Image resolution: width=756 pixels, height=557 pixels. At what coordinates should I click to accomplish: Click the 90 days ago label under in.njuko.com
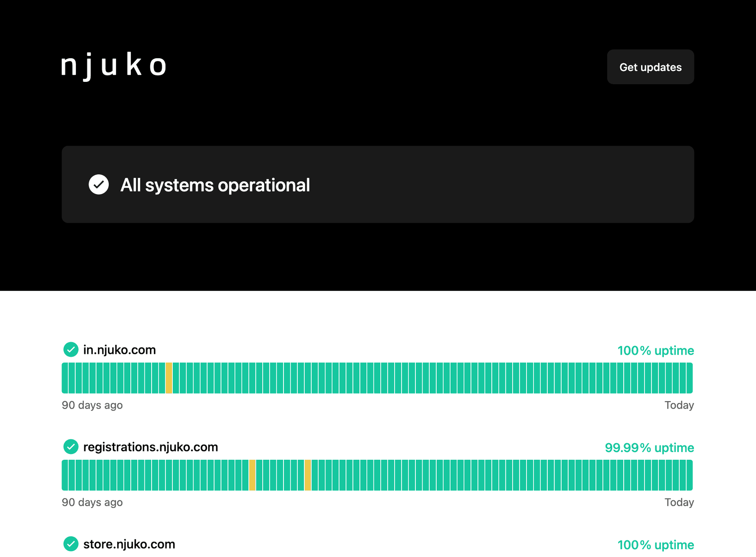pos(92,405)
